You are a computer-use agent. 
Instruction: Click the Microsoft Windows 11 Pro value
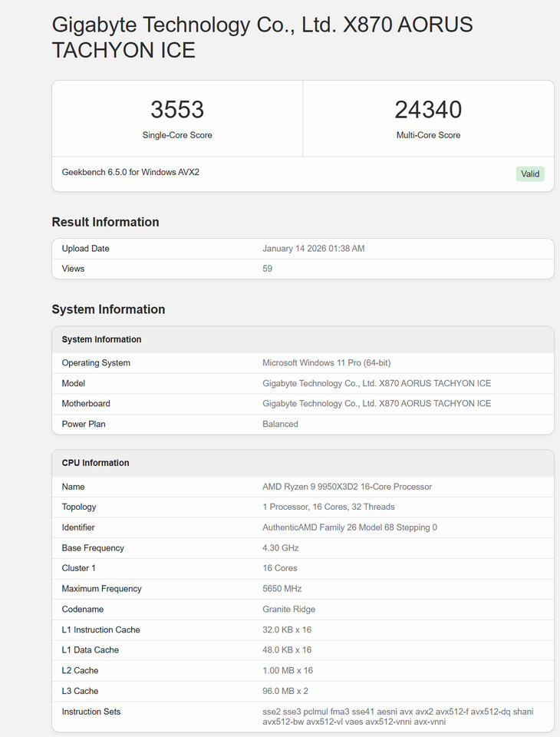pos(326,363)
